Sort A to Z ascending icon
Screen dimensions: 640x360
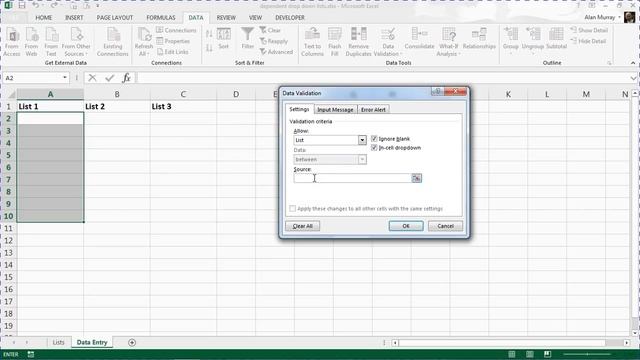coord(209,34)
